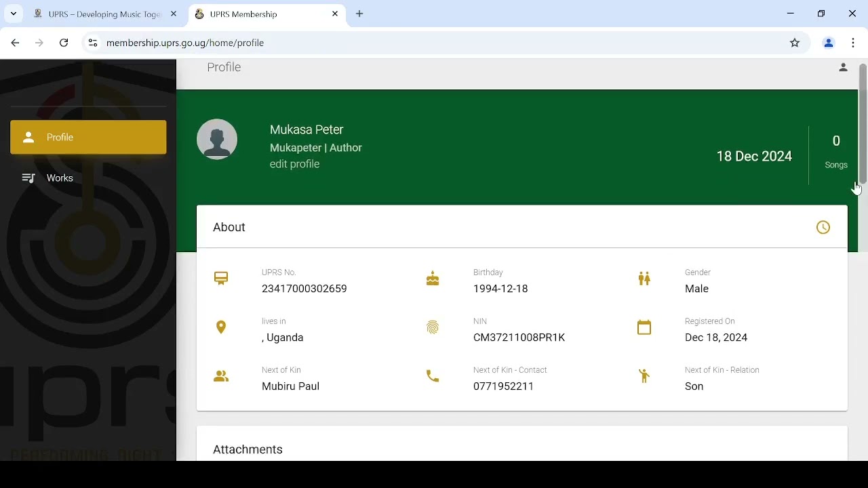Viewport: 868px width, 488px height.
Task: Click the vertical page scrollbar
Action: pyautogui.click(x=863, y=123)
